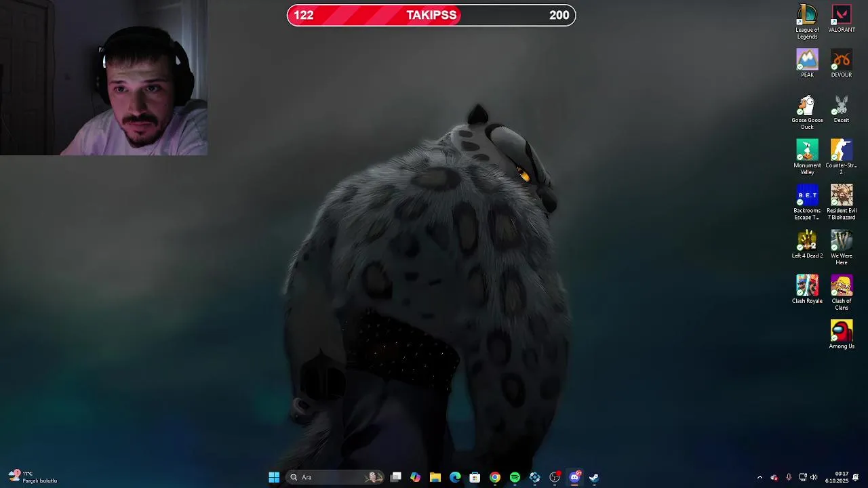Open Microsoft Store from the taskbar
The height and width of the screenshot is (488, 868).
[475, 477]
